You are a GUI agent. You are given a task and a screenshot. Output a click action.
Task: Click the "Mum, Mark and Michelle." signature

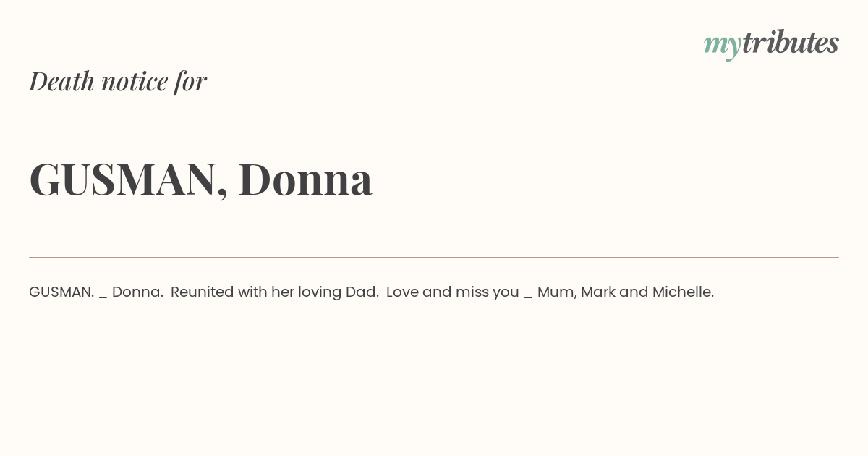(626, 292)
